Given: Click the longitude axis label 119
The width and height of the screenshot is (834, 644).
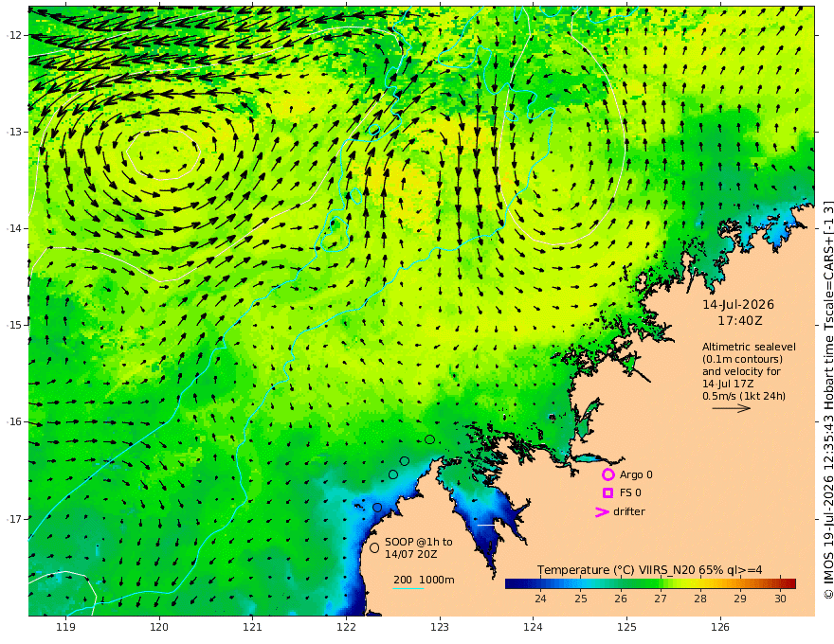Looking at the screenshot, I should 65,627.
